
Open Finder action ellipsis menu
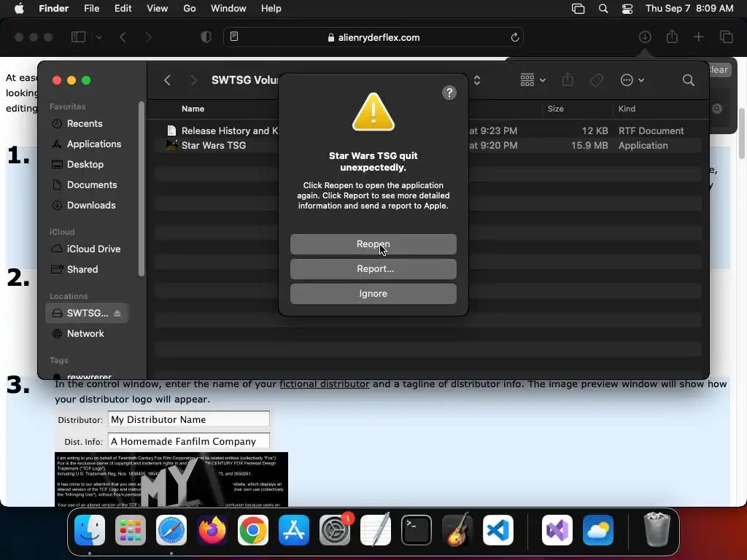coord(632,80)
